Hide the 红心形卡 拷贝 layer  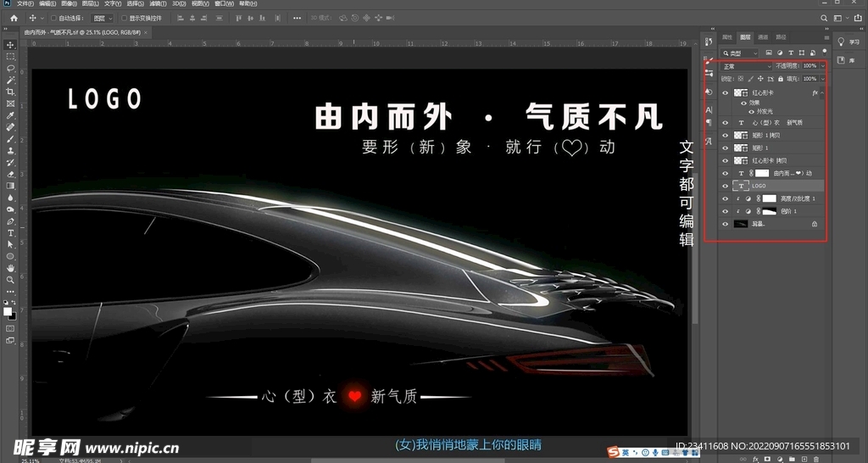pos(726,160)
